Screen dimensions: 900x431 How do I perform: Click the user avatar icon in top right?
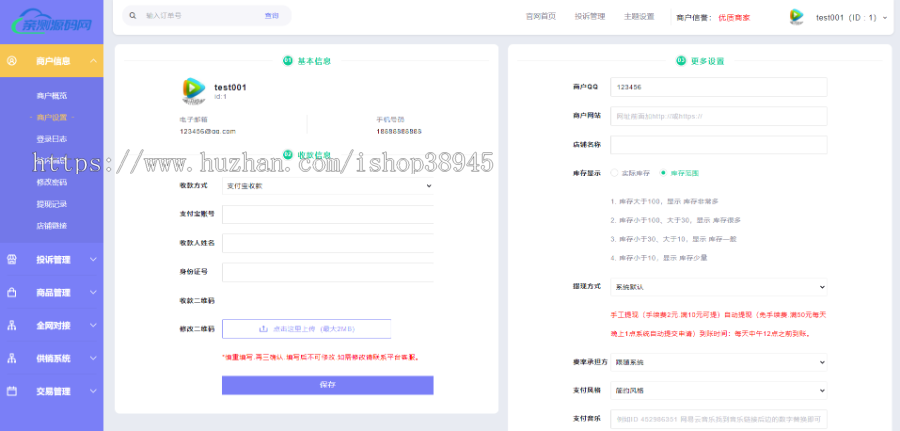796,17
